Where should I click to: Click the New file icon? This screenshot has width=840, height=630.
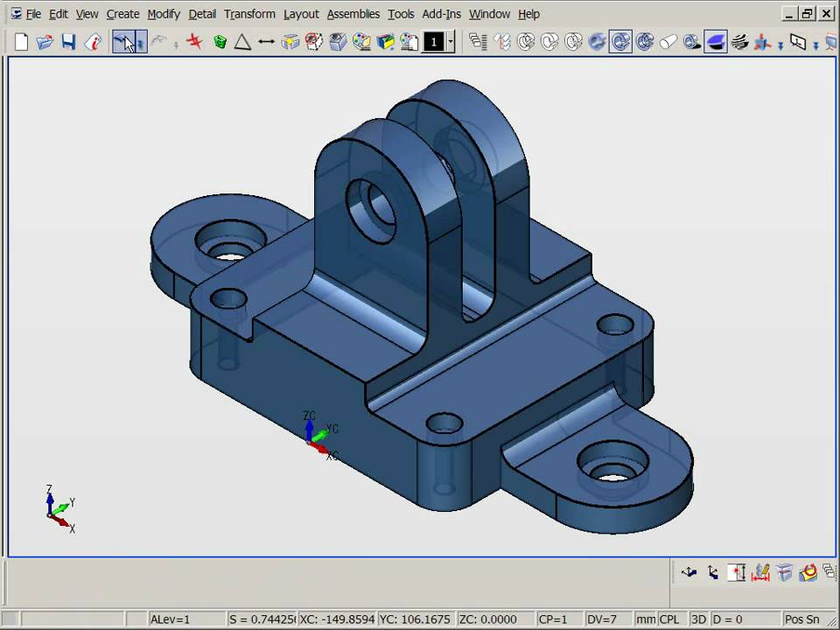click(x=22, y=42)
